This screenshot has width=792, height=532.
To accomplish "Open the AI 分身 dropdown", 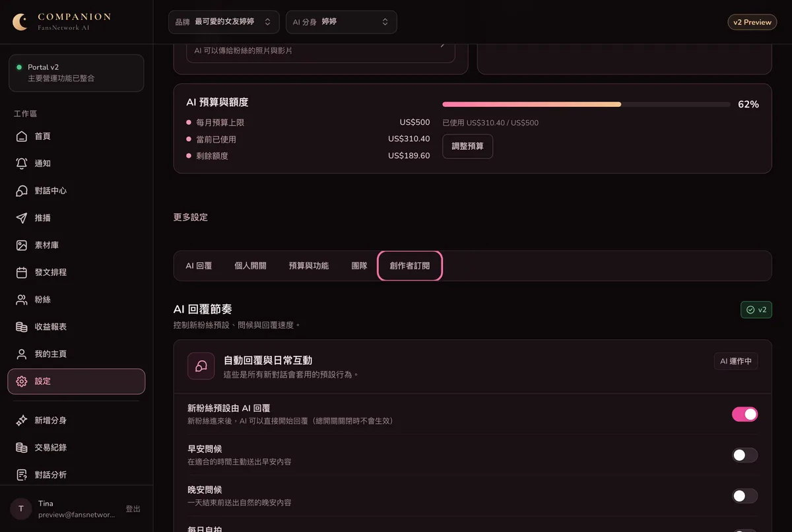I will tap(341, 22).
